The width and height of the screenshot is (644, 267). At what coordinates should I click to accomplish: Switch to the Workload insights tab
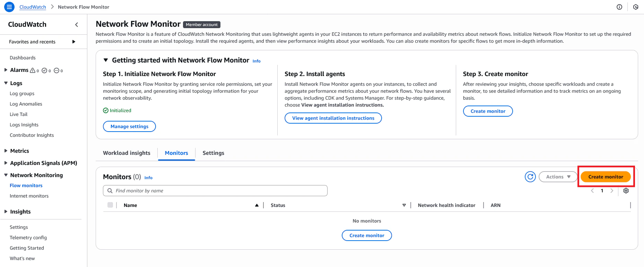(x=127, y=153)
